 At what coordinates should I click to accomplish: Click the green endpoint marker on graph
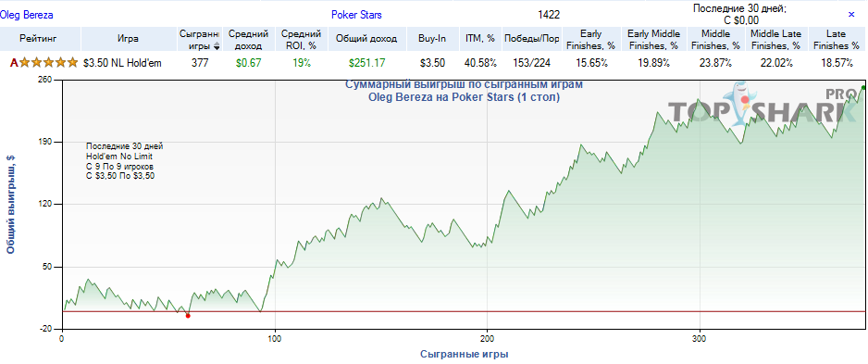point(863,88)
